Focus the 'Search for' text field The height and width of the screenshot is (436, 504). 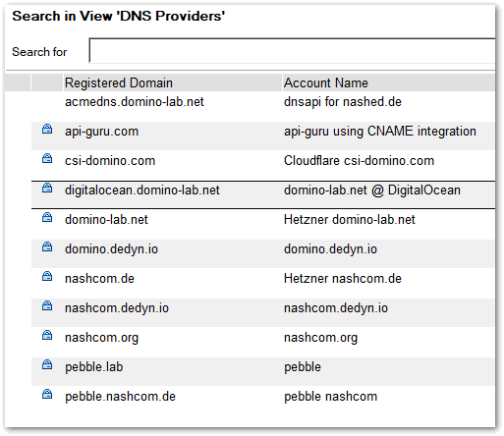(x=292, y=50)
